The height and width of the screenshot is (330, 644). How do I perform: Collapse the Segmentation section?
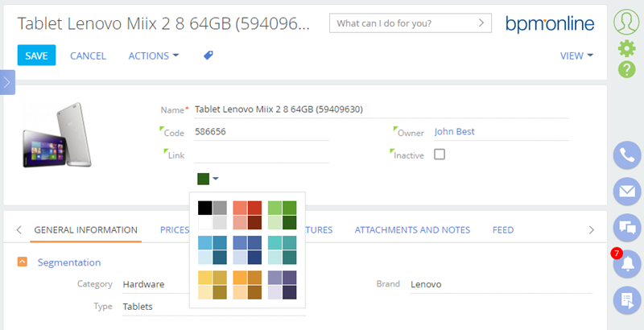(23, 262)
